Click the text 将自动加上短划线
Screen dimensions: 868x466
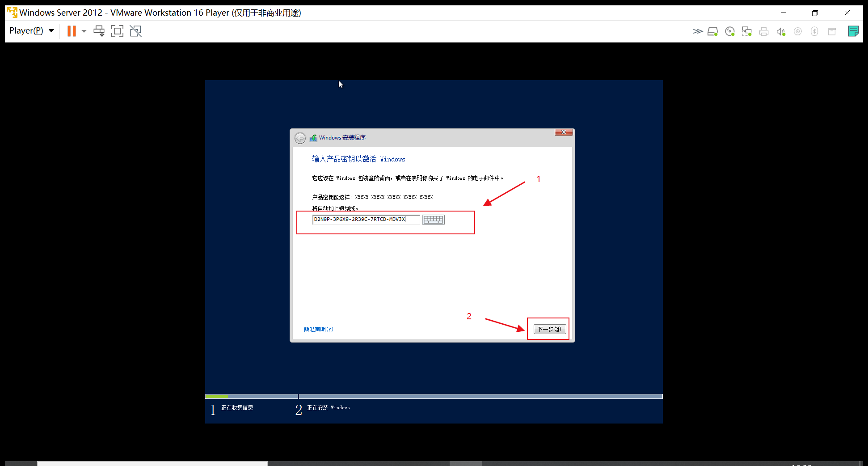pyautogui.click(x=335, y=208)
